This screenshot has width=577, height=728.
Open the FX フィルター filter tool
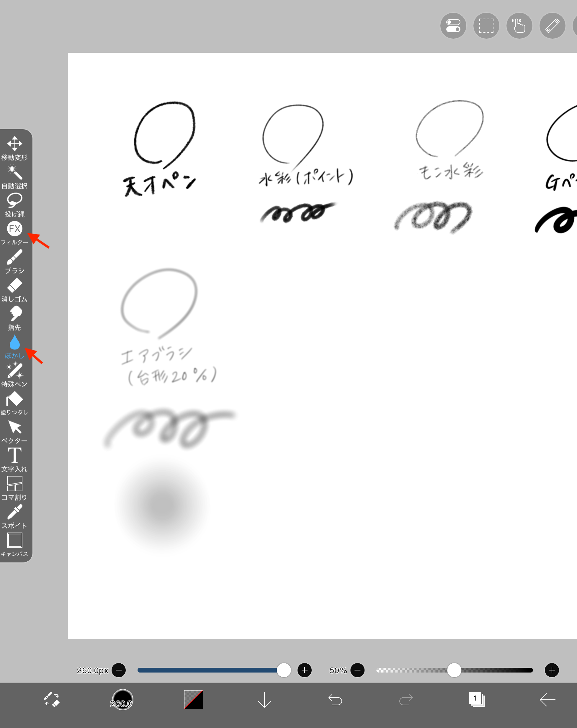click(x=14, y=233)
